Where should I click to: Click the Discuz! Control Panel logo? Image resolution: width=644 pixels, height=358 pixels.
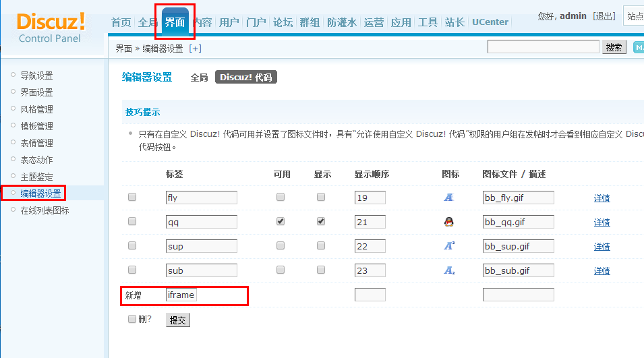click(51, 28)
